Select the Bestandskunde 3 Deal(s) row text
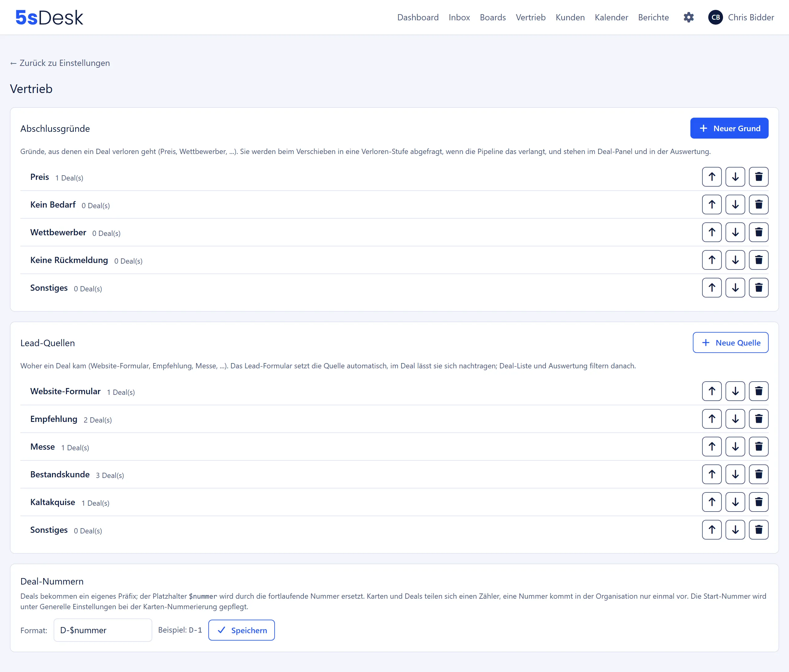789x672 pixels. point(77,475)
